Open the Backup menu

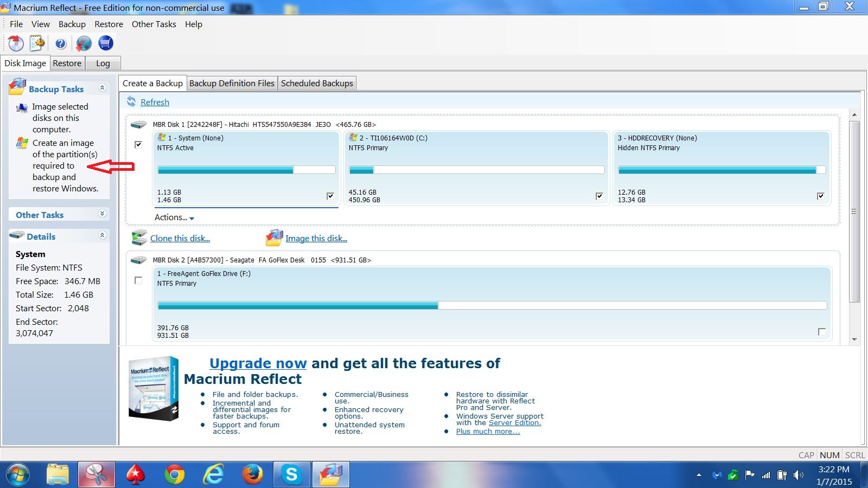[x=72, y=24]
